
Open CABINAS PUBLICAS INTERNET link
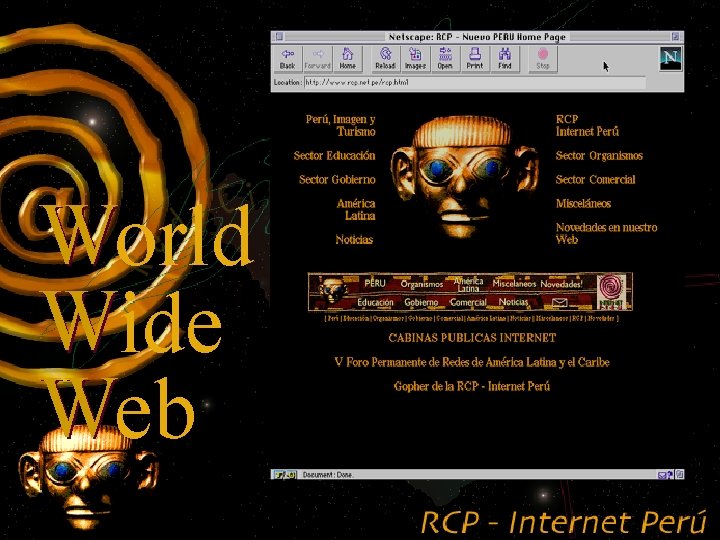click(472, 338)
